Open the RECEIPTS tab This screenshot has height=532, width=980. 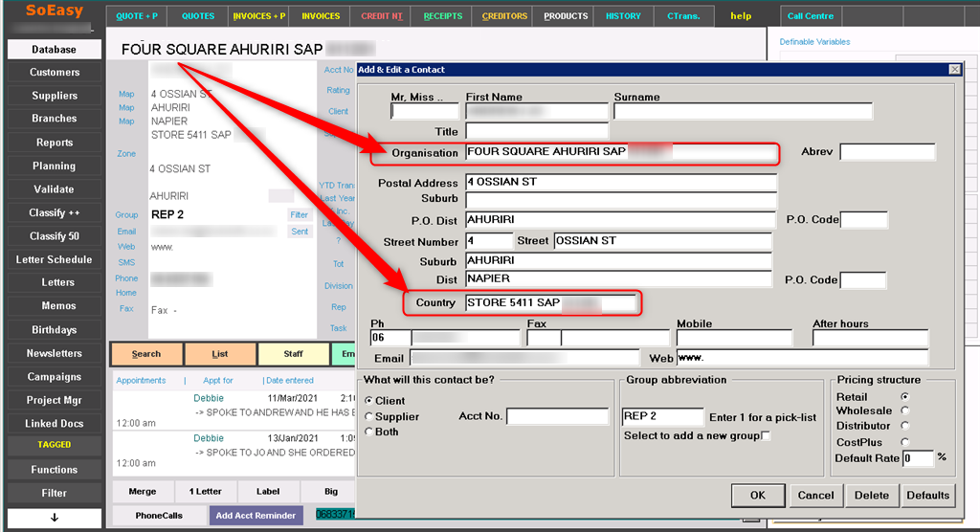442,16
